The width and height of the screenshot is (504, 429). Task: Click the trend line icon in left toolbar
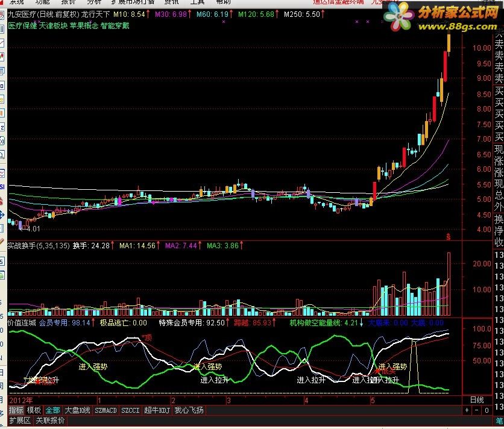[2, 43]
